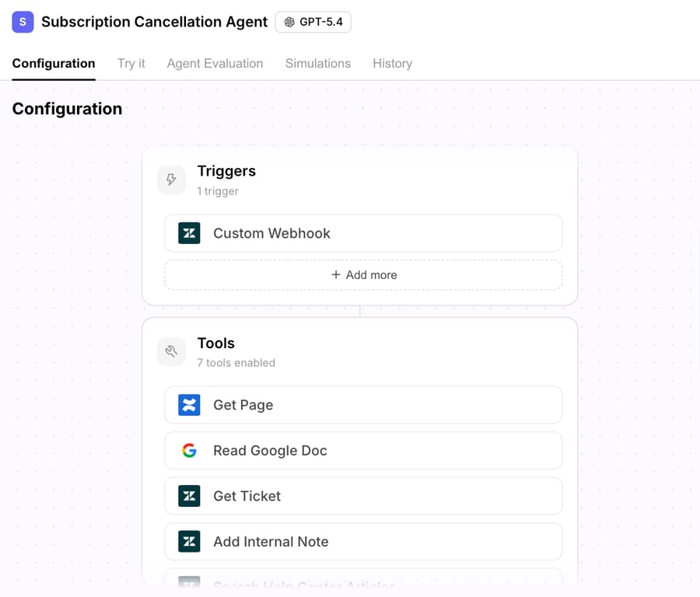The width and height of the screenshot is (700, 597).
Task: Click the '1 trigger' subtitle
Action: pyautogui.click(x=218, y=191)
